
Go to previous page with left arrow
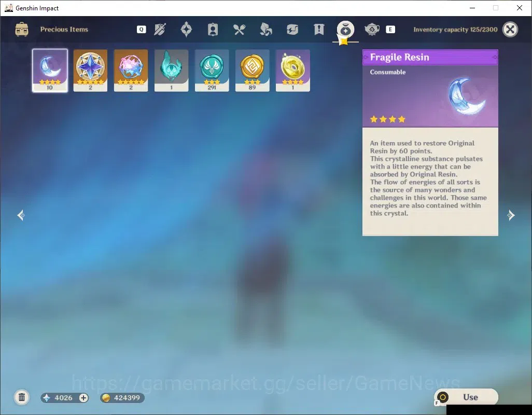pos(21,215)
